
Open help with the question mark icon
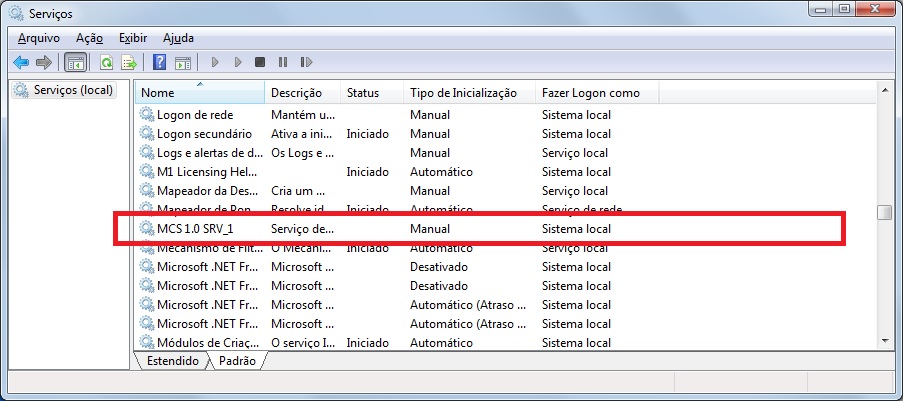pos(160,62)
